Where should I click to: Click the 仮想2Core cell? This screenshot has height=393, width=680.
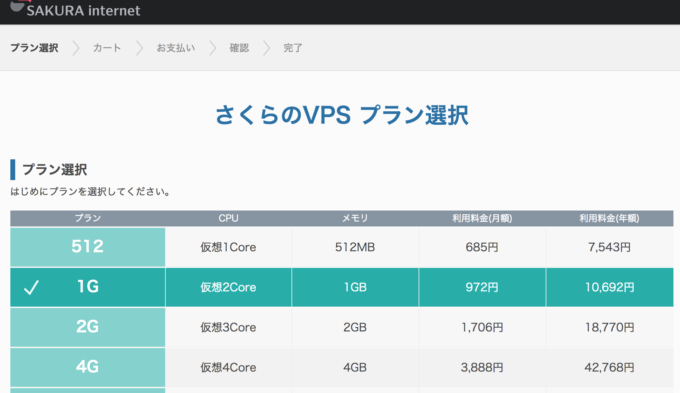click(x=228, y=287)
